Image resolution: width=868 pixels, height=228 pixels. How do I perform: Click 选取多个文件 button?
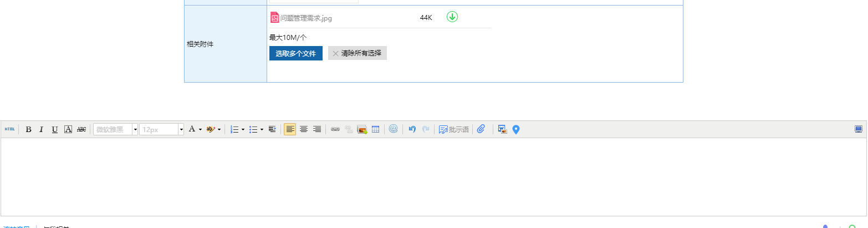295,53
